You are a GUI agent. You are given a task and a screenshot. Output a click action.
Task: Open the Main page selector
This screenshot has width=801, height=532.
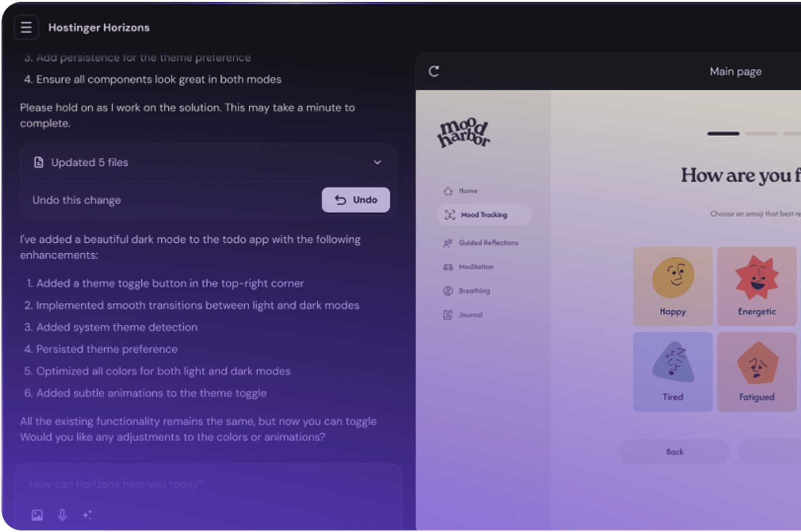click(x=735, y=72)
